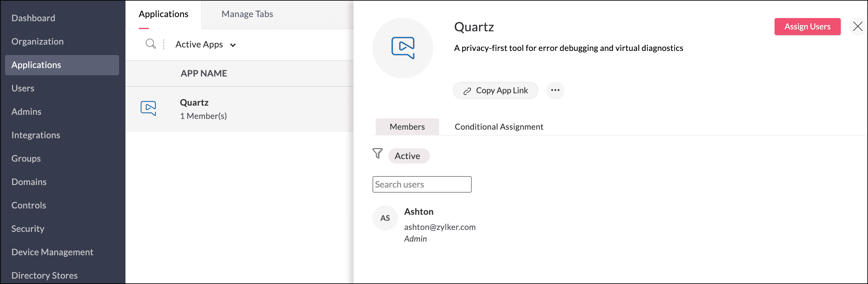This screenshot has width=868, height=284.
Task: Switch to the Manage Tabs tab
Action: (247, 14)
